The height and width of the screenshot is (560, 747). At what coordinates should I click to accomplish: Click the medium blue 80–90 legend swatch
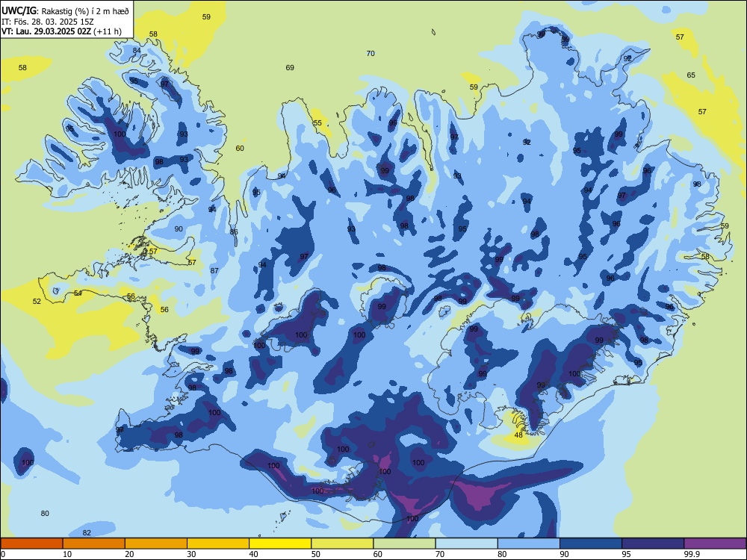pyautogui.click(x=529, y=544)
